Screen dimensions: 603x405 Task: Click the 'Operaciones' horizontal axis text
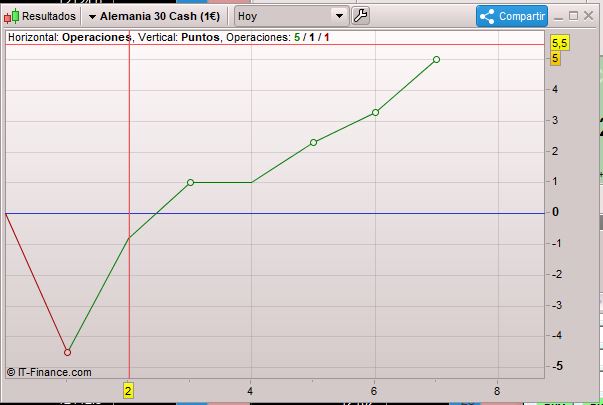(x=97, y=37)
